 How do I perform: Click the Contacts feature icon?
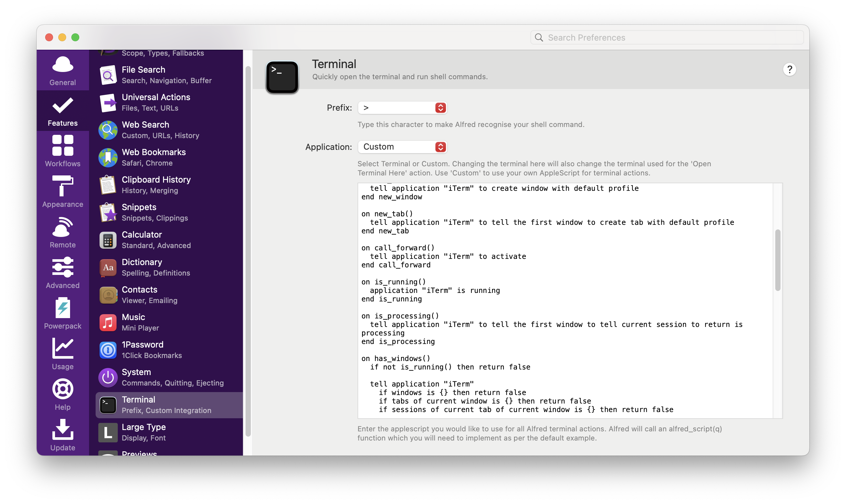tap(108, 295)
